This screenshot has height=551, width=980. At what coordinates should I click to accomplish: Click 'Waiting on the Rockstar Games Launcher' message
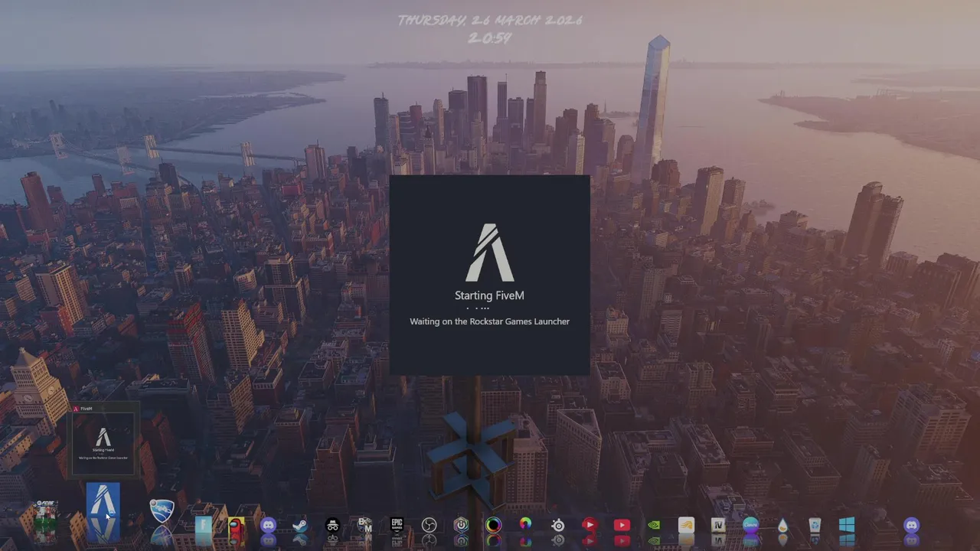489,321
